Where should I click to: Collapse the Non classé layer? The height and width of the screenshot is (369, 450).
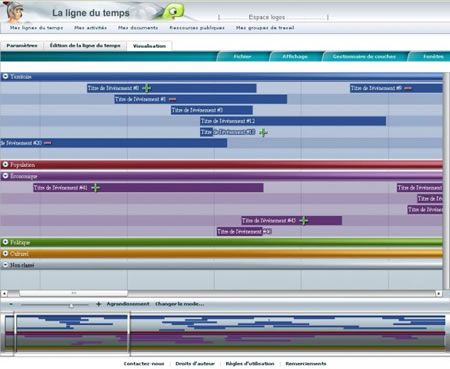[x=5, y=265]
